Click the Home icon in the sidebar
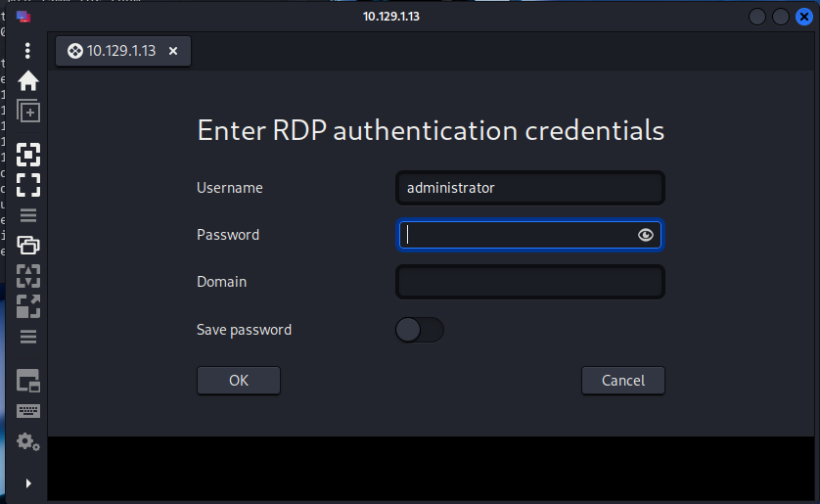The height and width of the screenshot is (504, 820). click(x=27, y=81)
